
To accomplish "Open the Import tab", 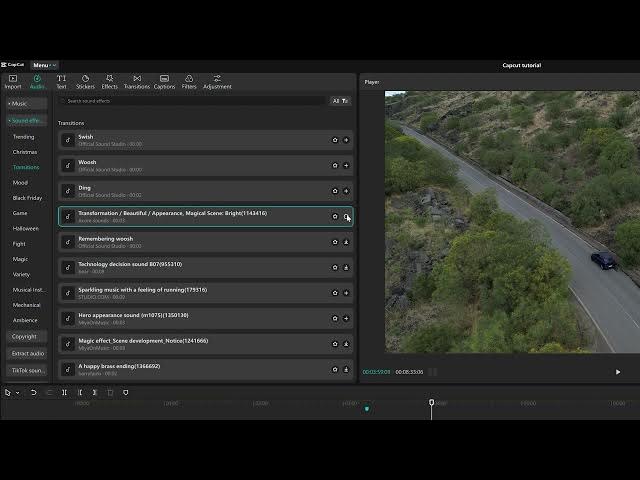I will click(13, 82).
